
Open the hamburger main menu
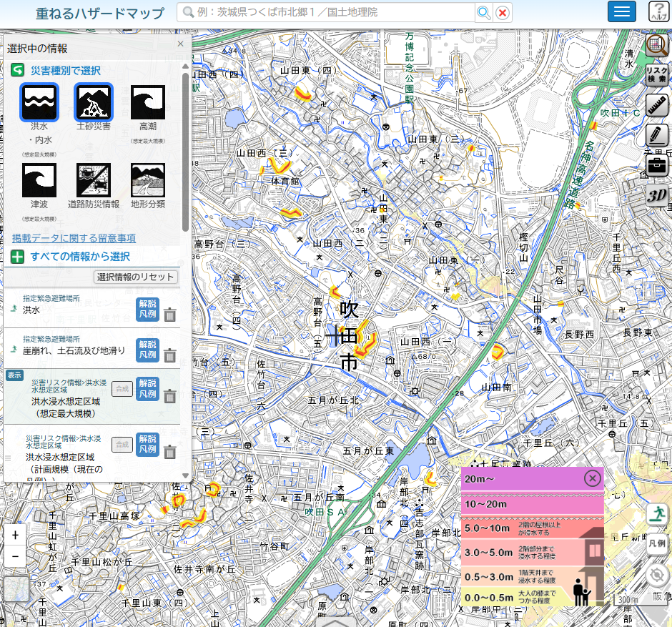coord(622,11)
